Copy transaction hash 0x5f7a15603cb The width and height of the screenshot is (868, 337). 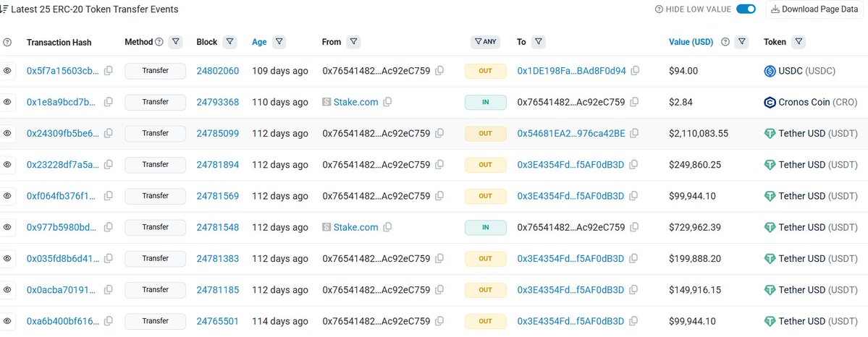click(x=109, y=71)
